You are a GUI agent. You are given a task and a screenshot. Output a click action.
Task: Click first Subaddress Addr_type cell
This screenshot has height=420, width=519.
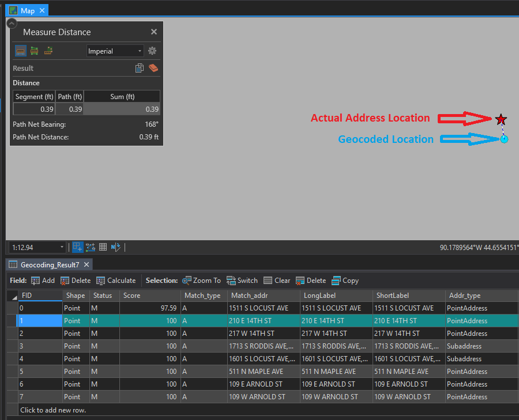(x=482, y=346)
